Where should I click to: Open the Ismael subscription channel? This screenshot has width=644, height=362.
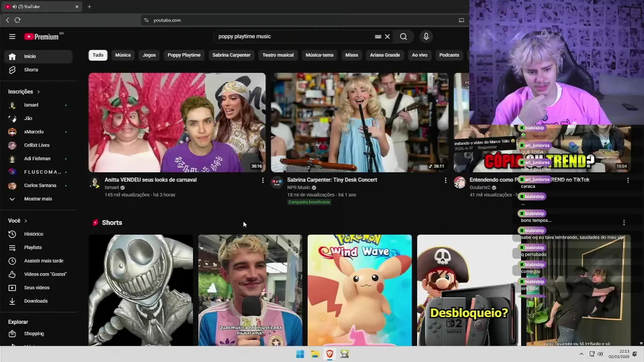coord(38,105)
